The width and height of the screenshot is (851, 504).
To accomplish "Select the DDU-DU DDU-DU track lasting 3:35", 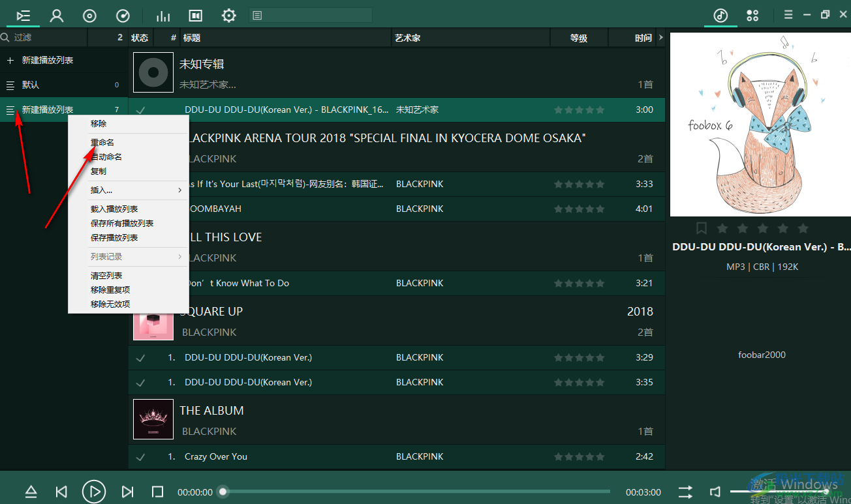I will [397, 382].
